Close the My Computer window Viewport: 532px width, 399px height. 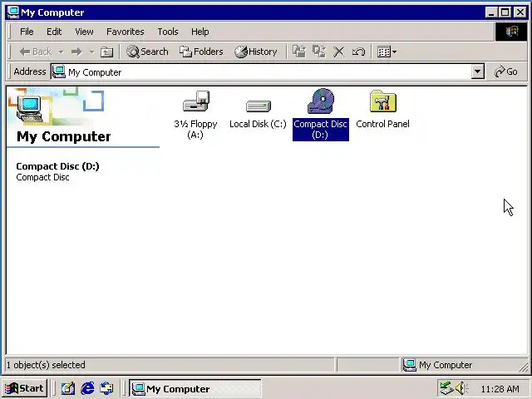click(520, 12)
